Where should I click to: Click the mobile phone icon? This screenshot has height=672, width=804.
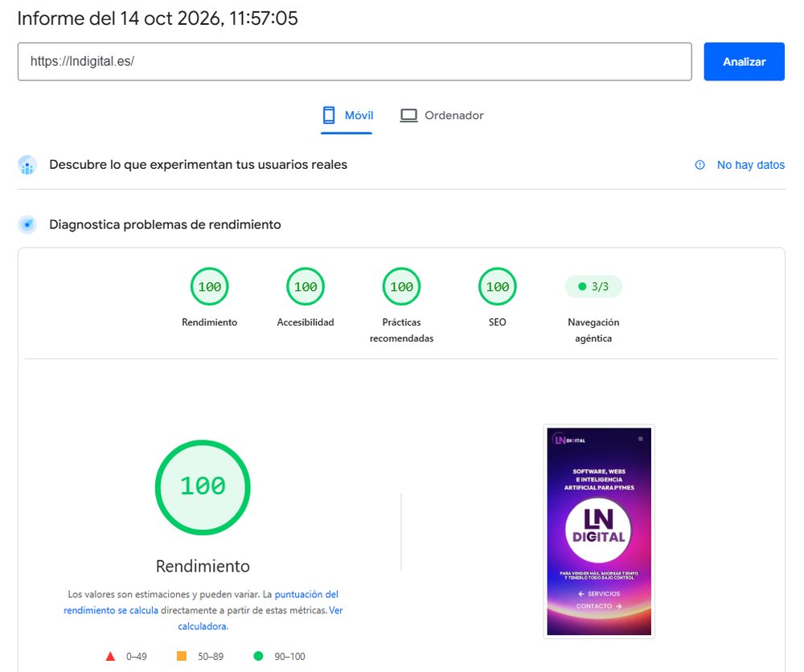[329, 115]
